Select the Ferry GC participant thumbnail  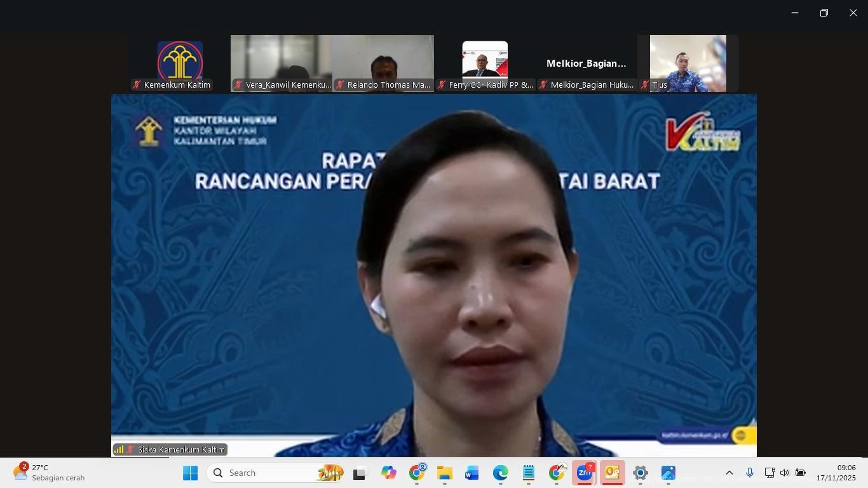click(485, 64)
